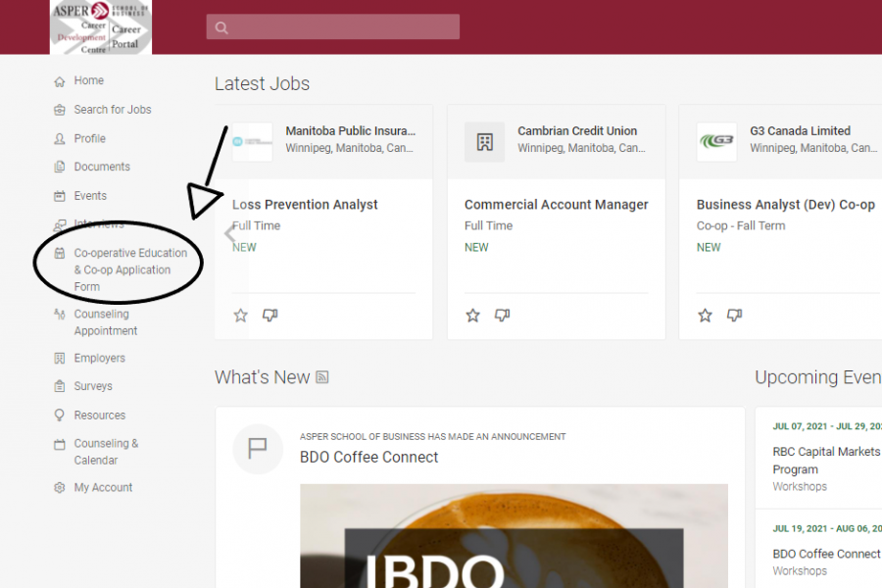
Task: Open Counseling Appointment from the sidebar
Action: pyautogui.click(x=105, y=322)
